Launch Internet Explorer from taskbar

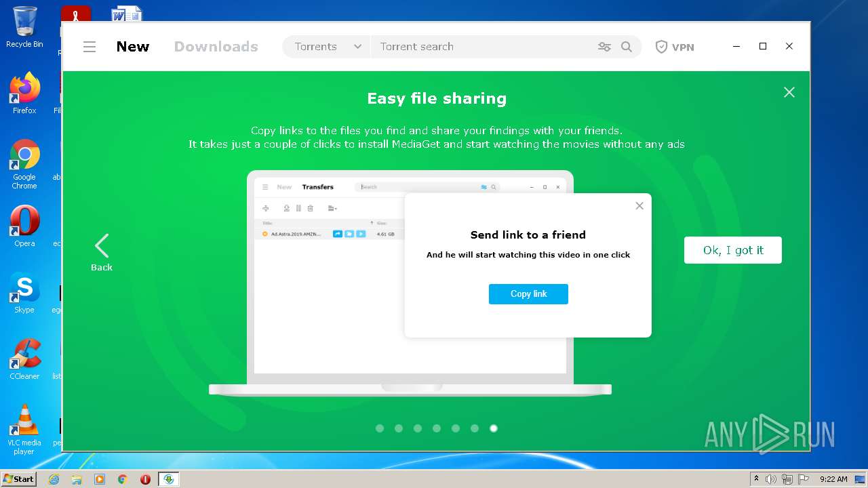pos(54,479)
